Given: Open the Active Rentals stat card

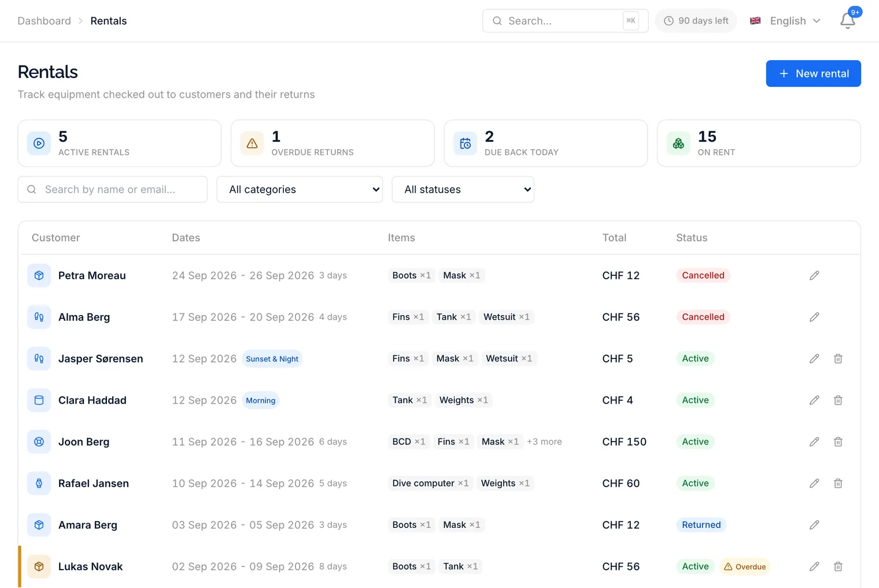Looking at the screenshot, I should (x=120, y=143).
